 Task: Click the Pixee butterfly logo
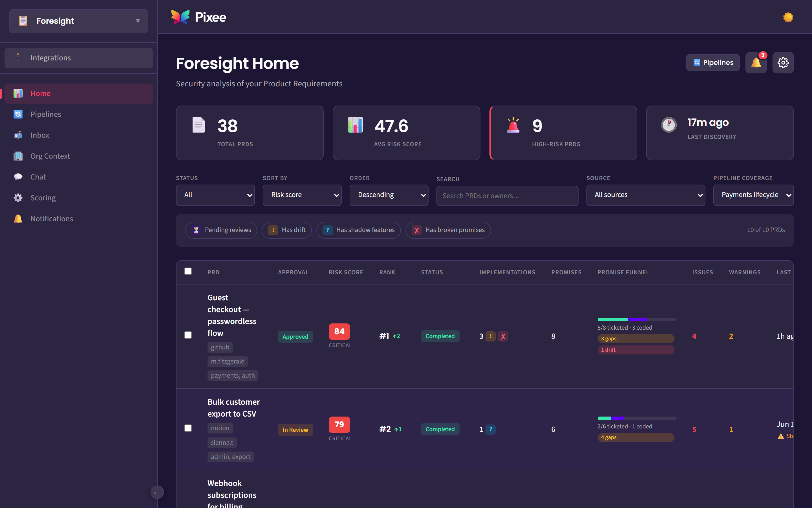[x=180, y=17]
